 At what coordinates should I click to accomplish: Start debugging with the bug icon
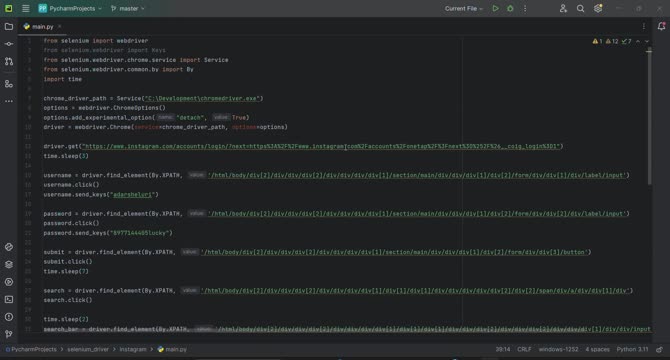pyautogui.click(x=510, y=9)
